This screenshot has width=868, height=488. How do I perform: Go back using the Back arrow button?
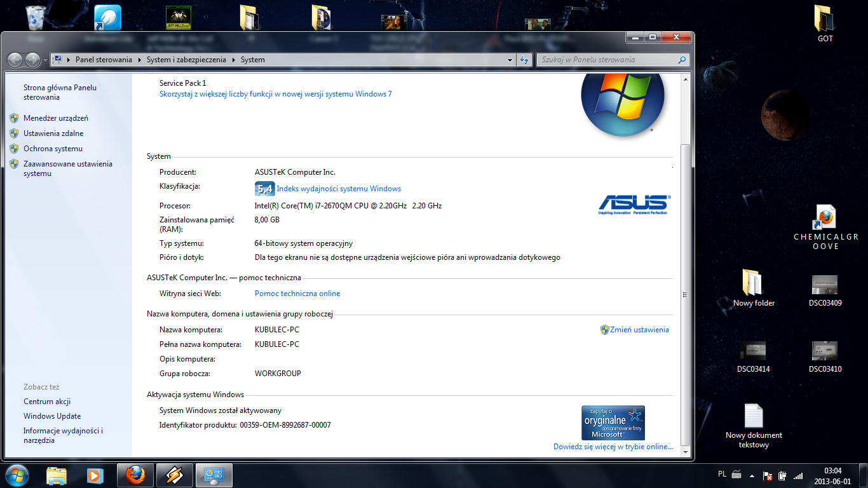(15, 60)
